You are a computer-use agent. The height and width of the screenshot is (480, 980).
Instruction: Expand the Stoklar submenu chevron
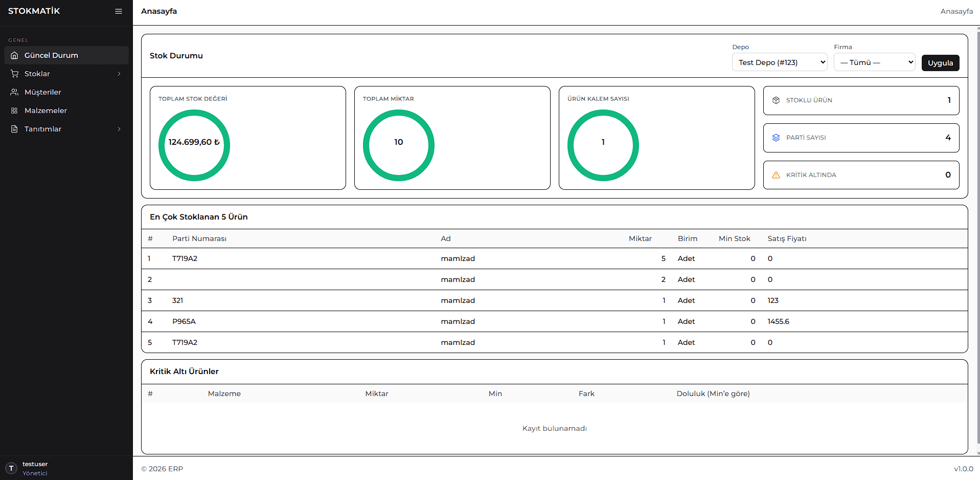coord(119,74)
